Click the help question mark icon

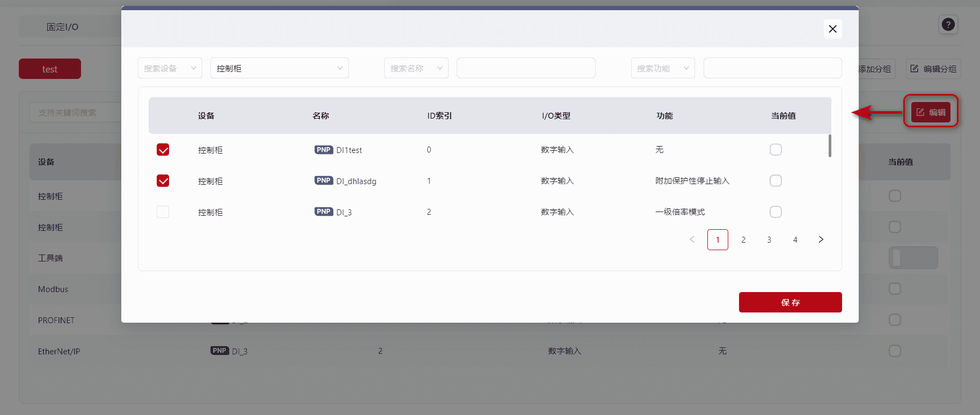(x=948, y=25)
